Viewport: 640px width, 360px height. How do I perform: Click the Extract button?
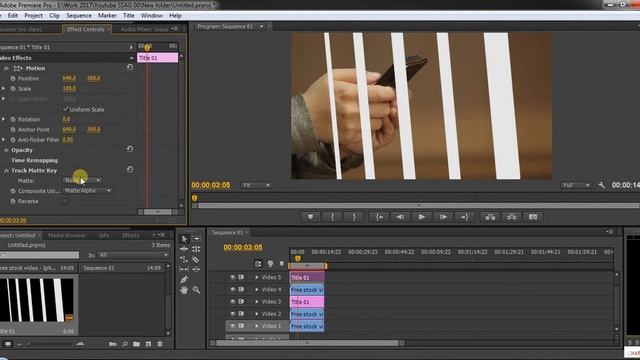[x=512, y=217]
